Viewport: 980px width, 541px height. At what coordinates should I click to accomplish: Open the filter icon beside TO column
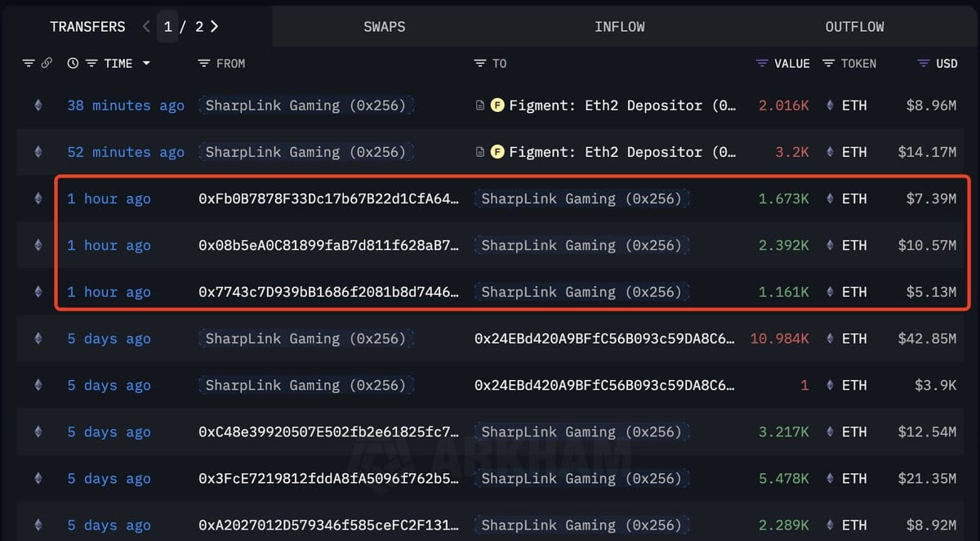coord(480,63)
